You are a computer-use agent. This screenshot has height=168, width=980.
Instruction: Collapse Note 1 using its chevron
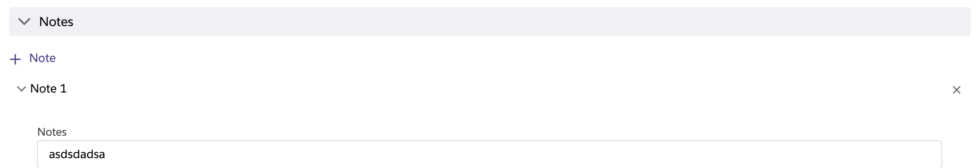coord(21,89)
